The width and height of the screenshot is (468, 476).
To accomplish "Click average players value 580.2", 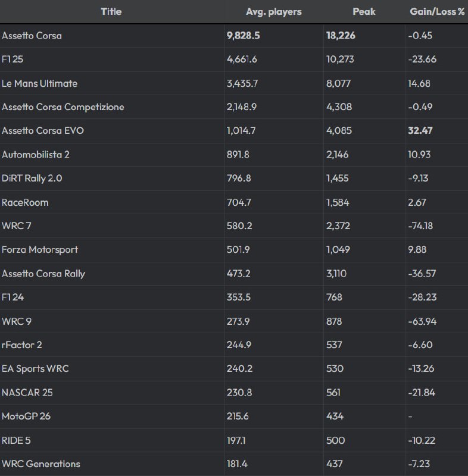I will tap(239, 226).
